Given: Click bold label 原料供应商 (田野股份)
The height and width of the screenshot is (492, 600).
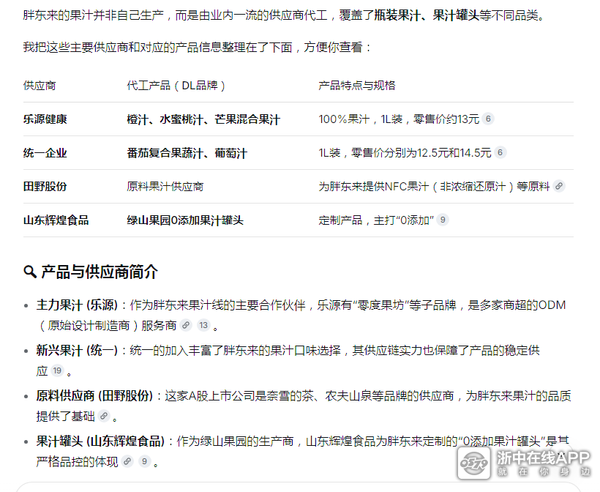Looking at the screenshot, I should (x=100, y=395).
